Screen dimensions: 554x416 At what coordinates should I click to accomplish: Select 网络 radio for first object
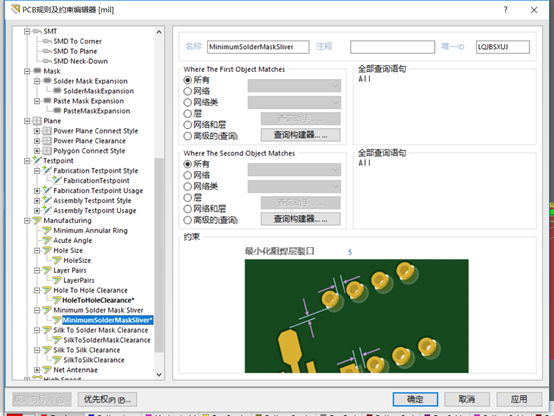tap(188, 91)
